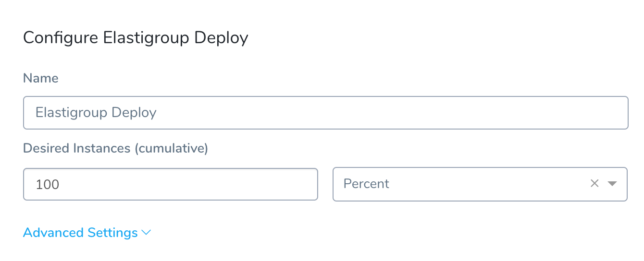Reveal the hidden Advanced Settings section
Viewport: 644px width, 261px height.
tap(87, 233)
